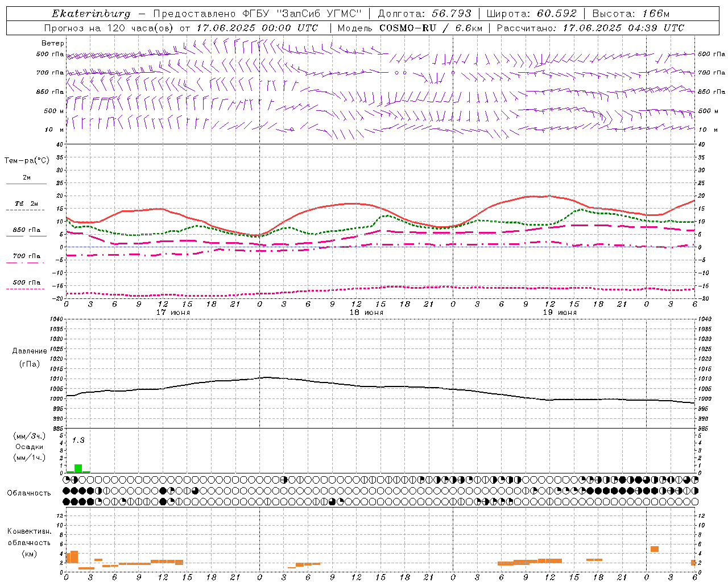Click the 18 июня date label
Screen dimensions: 728x582
point(366,313)
